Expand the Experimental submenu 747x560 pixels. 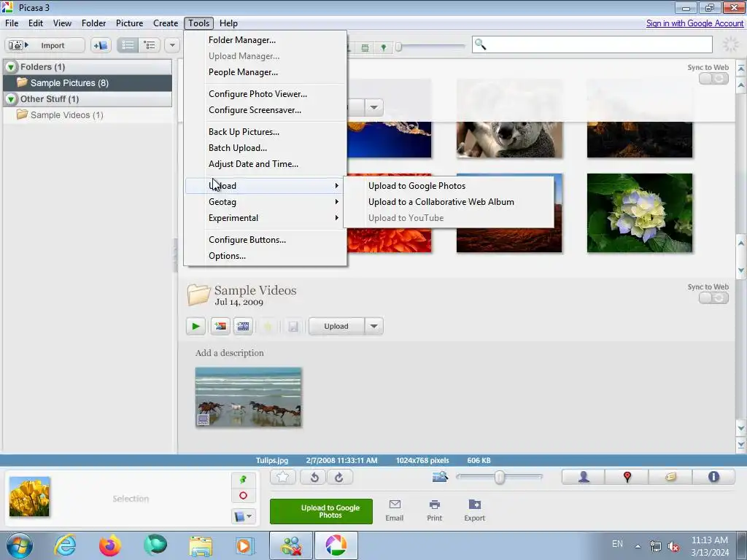[266, 218]
